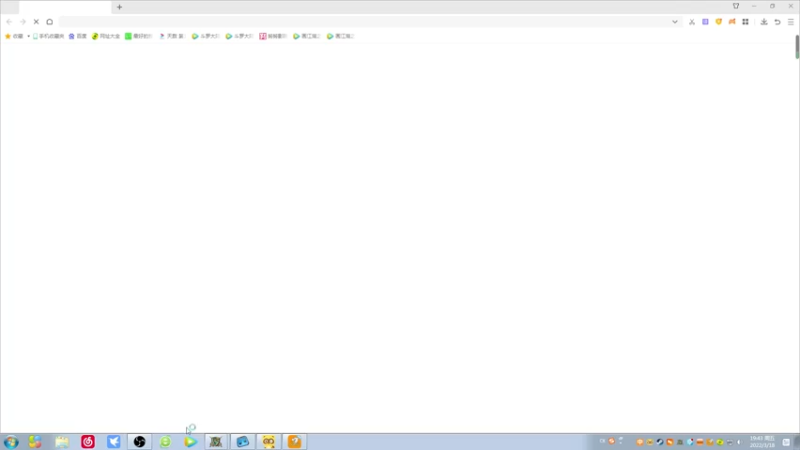Expand the address bar history dropdown
The width and height of the screenshot is (800, 450).
pos(674,22)
